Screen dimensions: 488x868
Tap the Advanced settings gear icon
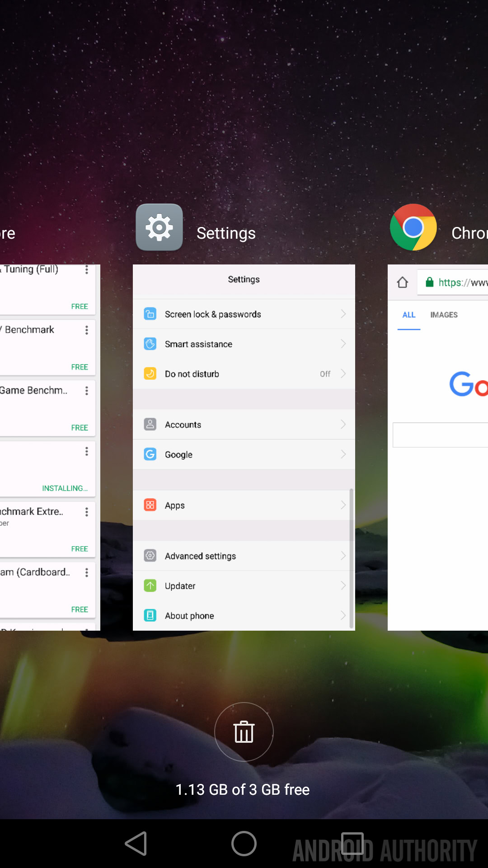click(x=150, y=555)
